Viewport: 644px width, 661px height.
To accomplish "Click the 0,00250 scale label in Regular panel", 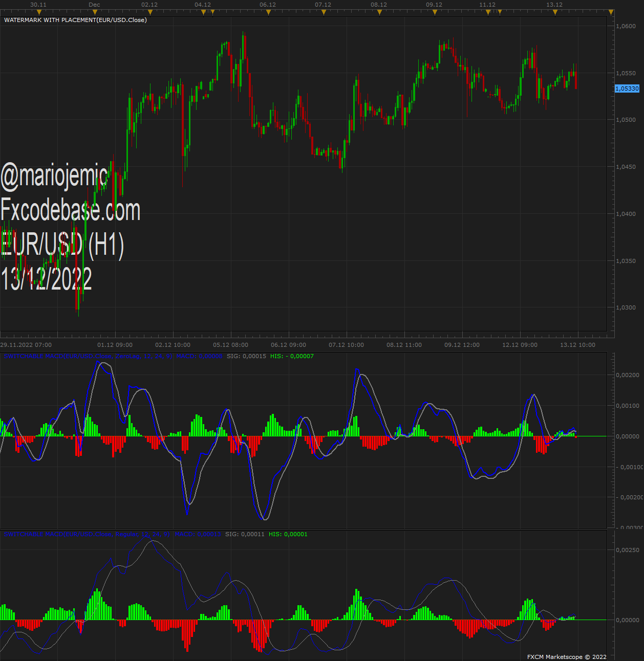I will pyautogui.click(x=628, y=550).
